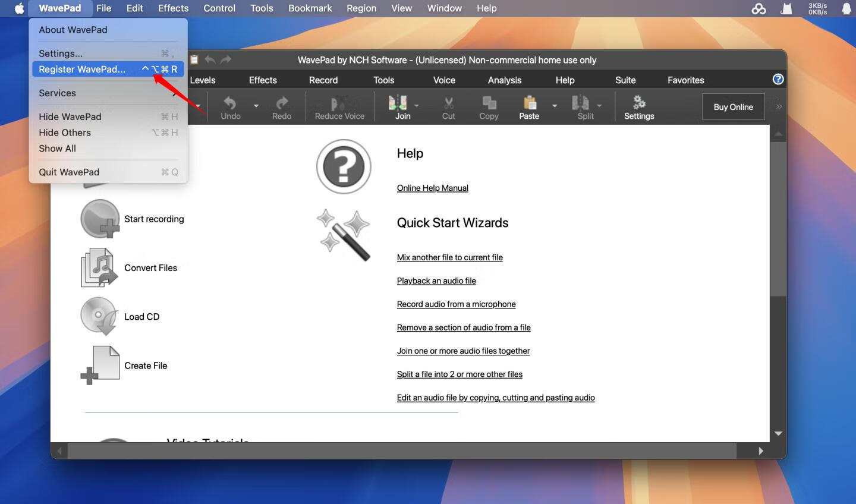Open the Apple menu
Image resolution: width=856 pixels, height=504 pixels.
[x=19, y=8]
